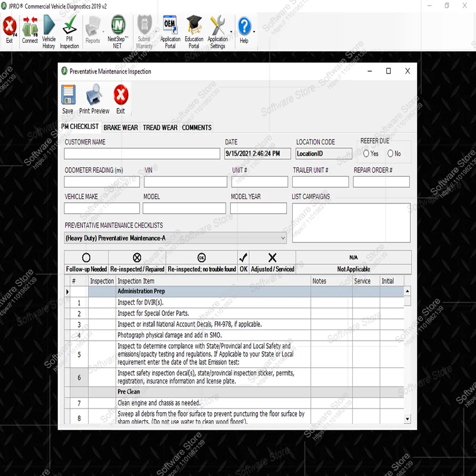
Task: Click checklist scrollbar down arrow
Action: click(x=407, y=419)
